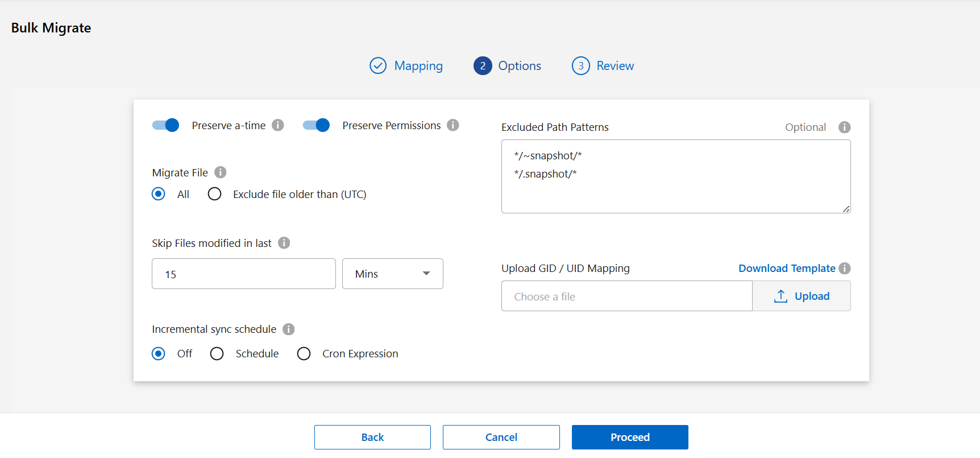Click the Excluded Path Patterns text area

coord(676,176)
